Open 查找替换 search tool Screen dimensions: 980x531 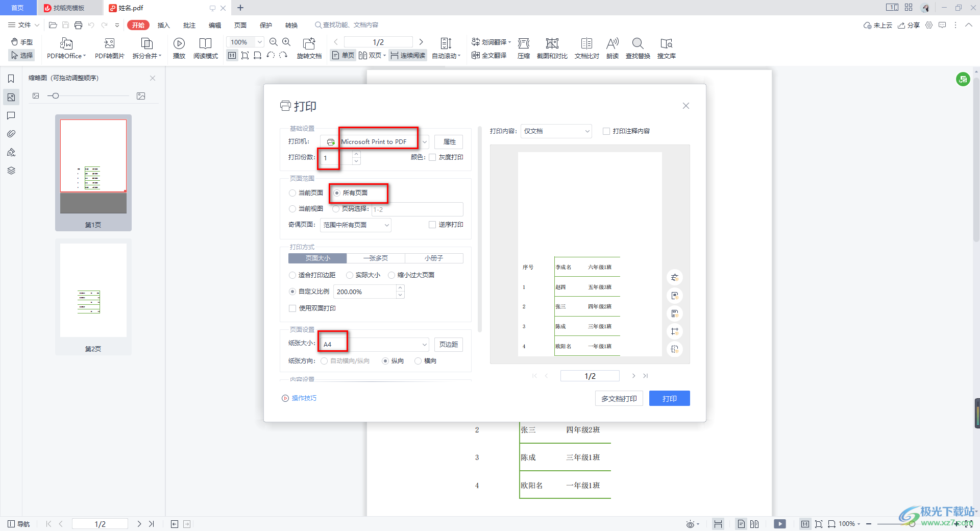(x=638, y=48)
